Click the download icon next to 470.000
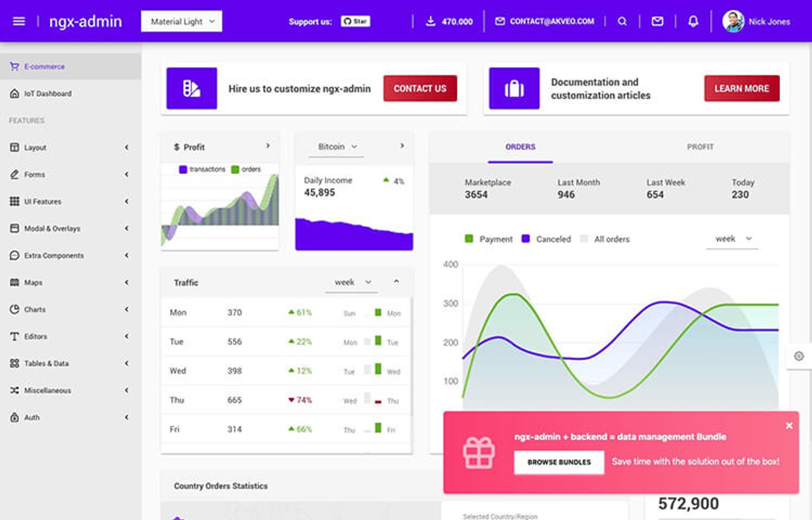The image size is (812, 520). 430,21
